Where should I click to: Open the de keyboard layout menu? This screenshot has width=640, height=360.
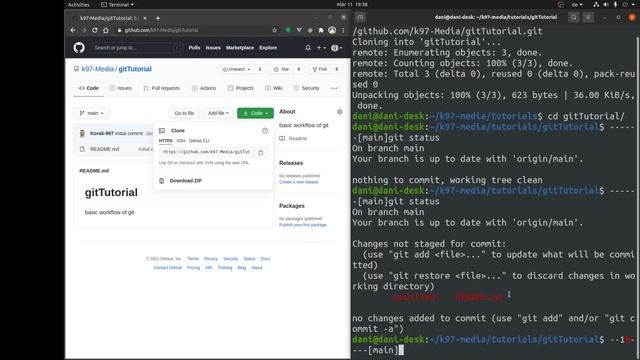click(x=577, y=4)
